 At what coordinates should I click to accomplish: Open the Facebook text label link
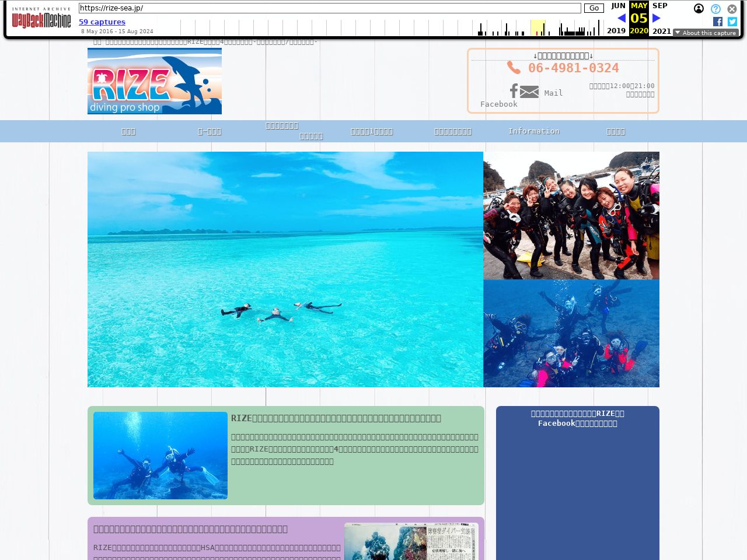[499, 104]
